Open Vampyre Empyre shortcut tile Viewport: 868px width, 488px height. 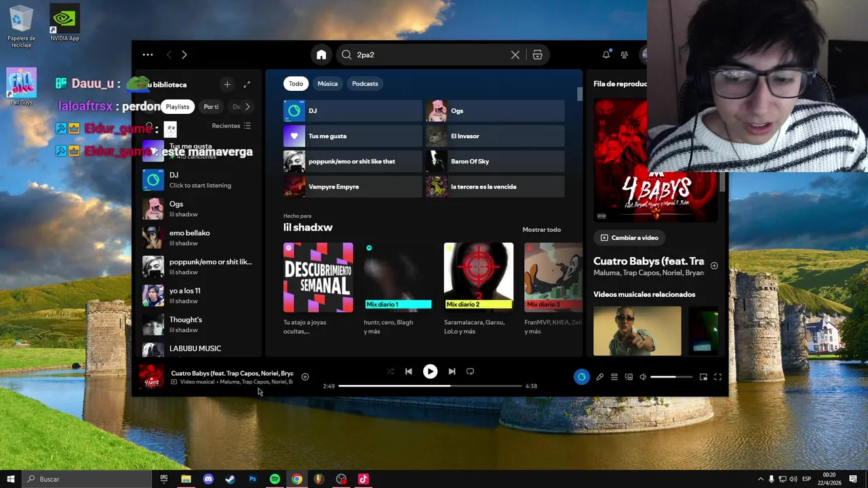pyautogui.click(x=353, y=186)
